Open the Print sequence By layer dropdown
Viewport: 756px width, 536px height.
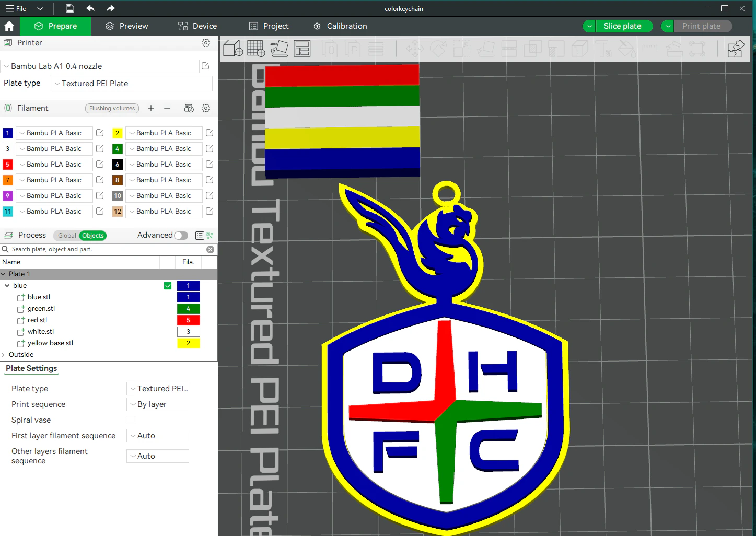point(158,404)
